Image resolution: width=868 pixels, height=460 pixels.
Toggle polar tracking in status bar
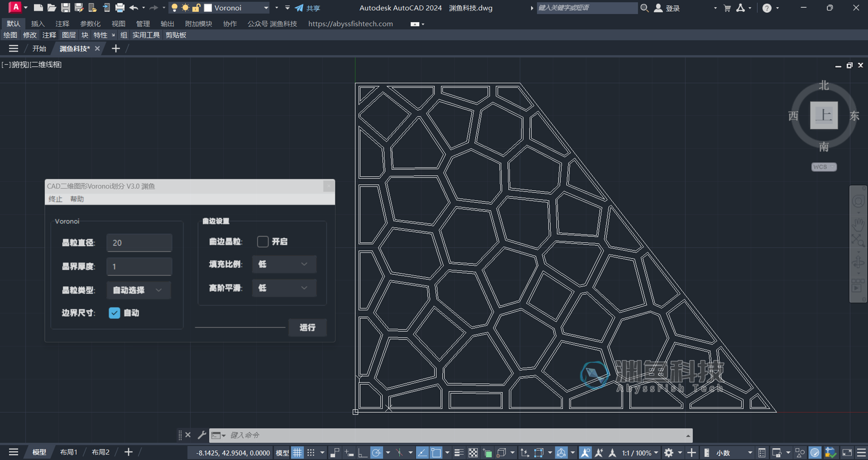(376, 453)
